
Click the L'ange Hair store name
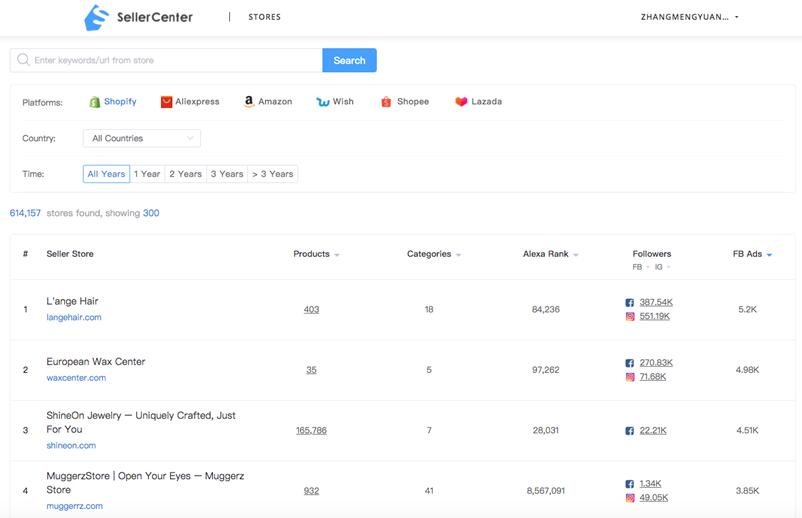[72, 301]
